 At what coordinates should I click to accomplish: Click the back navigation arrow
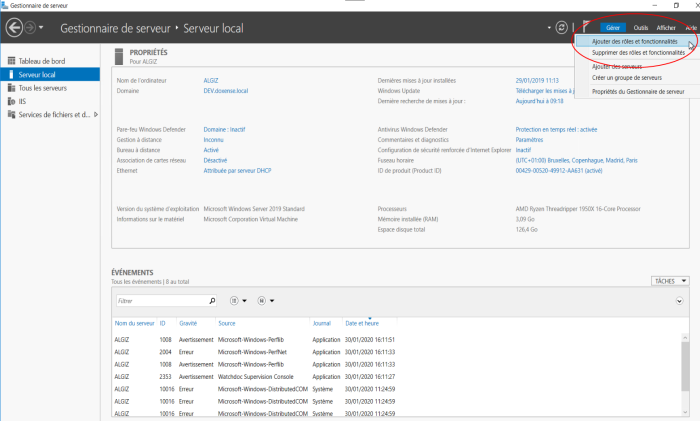[14, 28]
